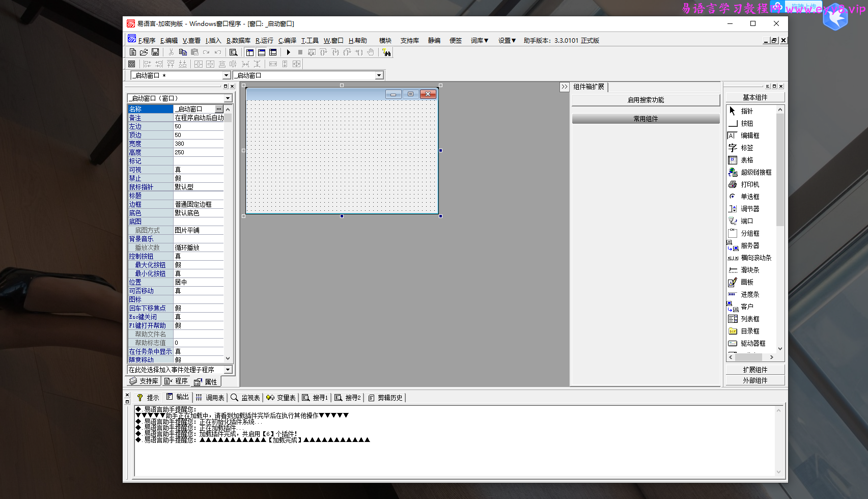Select the 指针 pointer tool
Screen dimensions: 868x499
[747, 111]
